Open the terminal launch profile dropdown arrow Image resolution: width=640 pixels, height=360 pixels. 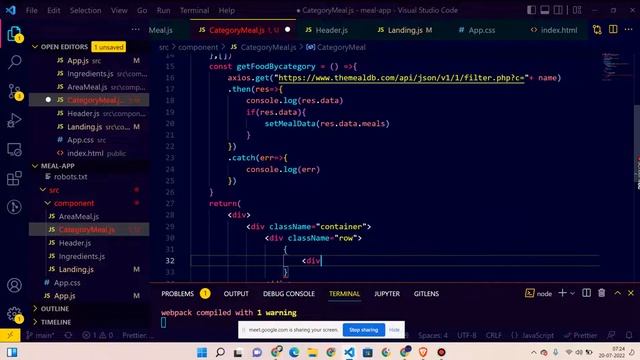[x=572, y=293]
